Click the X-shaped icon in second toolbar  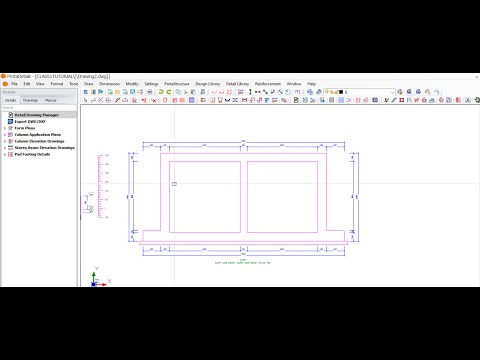(x=101, y=100)
